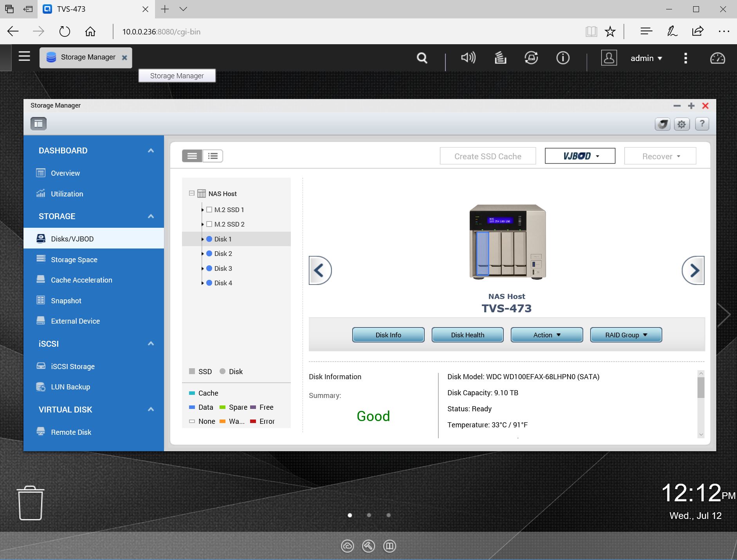Click the admin user avatar icon

click(x=609, y=58)
